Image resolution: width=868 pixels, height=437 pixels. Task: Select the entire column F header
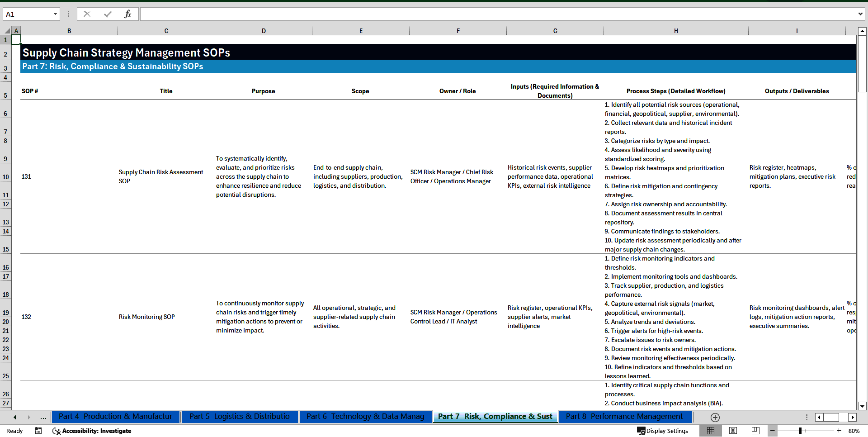458,30
